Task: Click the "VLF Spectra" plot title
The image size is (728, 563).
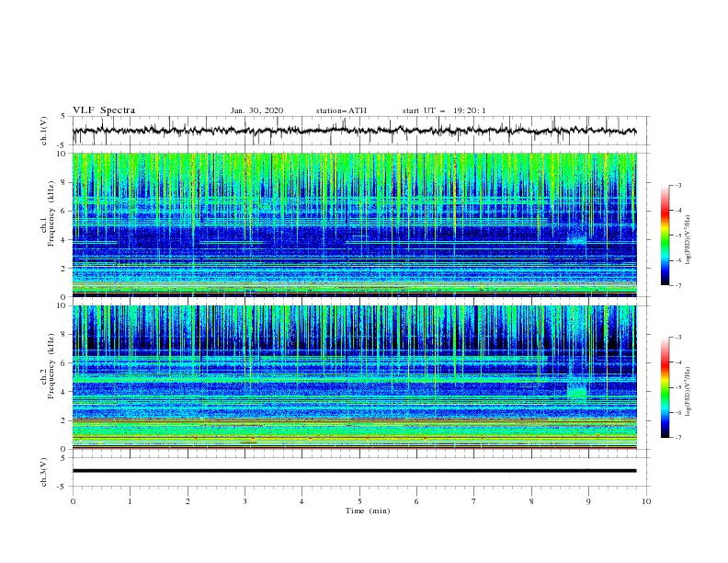Action: pyautogui.click(x=104, y=110)
